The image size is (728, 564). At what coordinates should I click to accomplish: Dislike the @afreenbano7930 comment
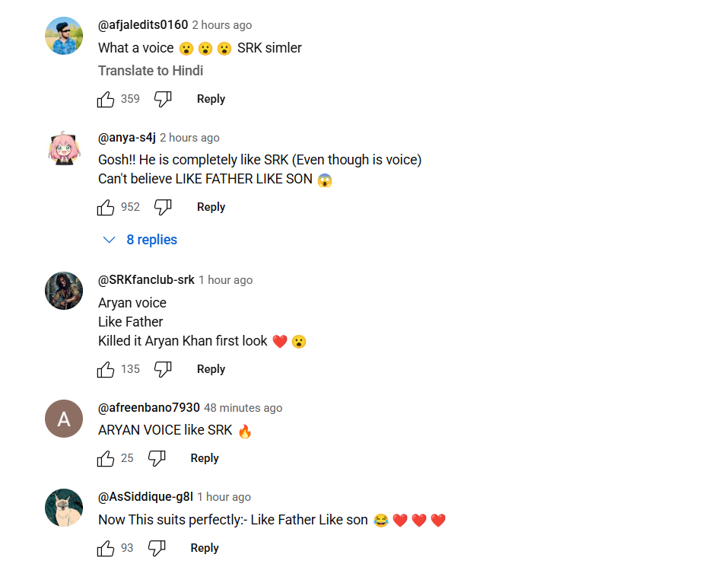(157, 458)
